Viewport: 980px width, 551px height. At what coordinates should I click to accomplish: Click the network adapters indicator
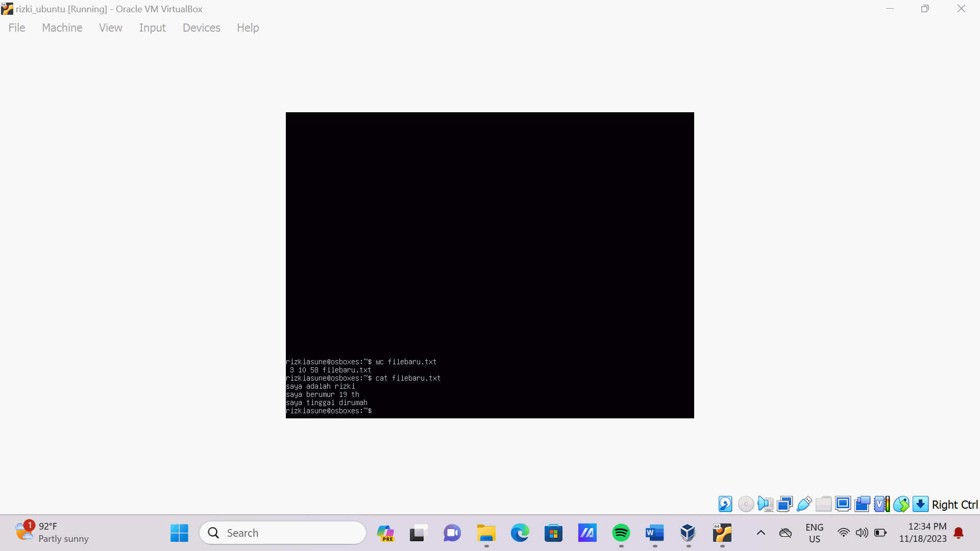[785, 504]
